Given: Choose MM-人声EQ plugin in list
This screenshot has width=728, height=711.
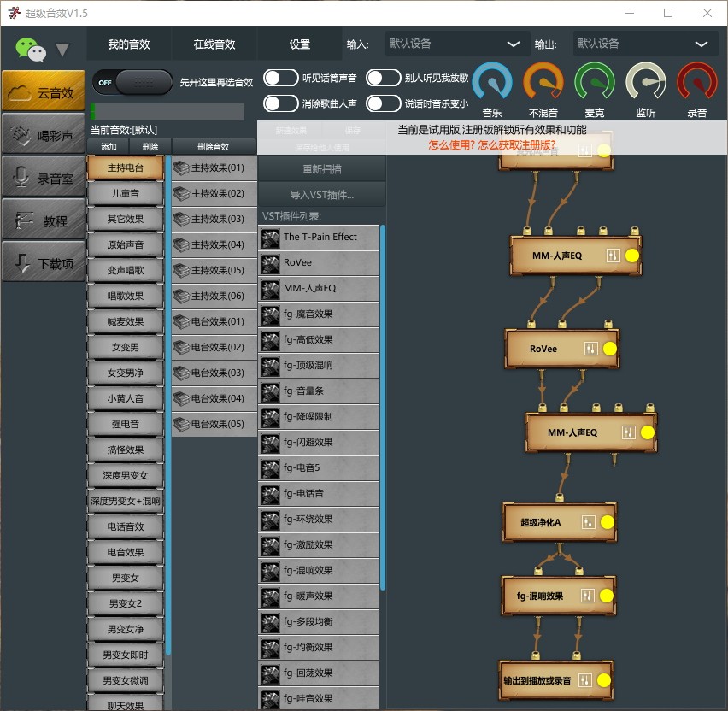Looking at the screenshot, I should (319, 288).
